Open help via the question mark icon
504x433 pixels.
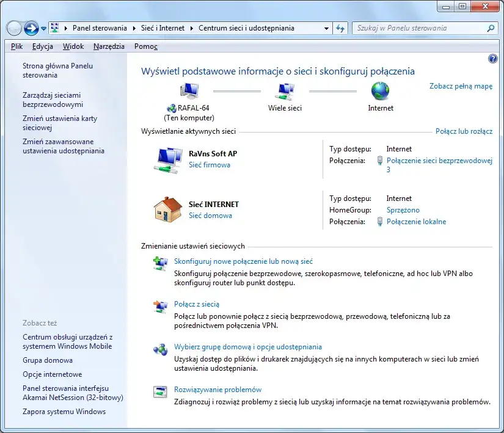click(492, 58)
